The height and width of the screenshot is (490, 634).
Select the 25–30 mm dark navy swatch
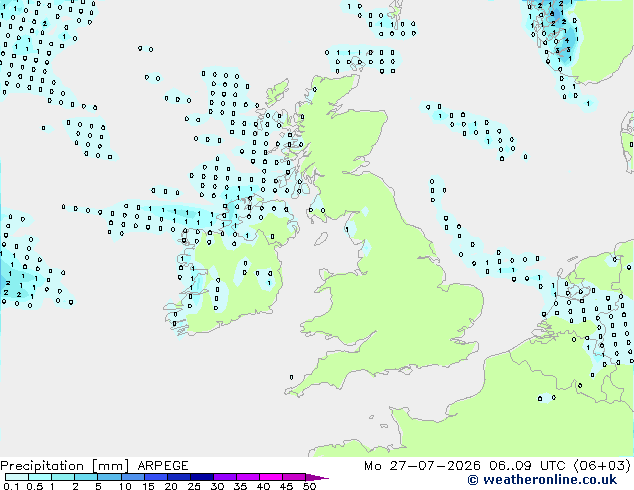(201, 477)
